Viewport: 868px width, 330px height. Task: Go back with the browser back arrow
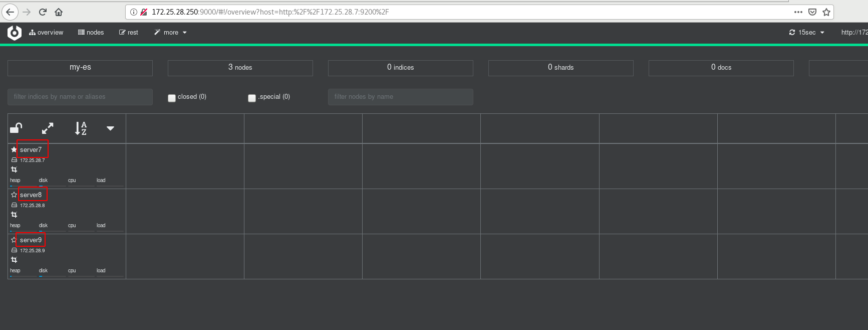pos(10,12)
